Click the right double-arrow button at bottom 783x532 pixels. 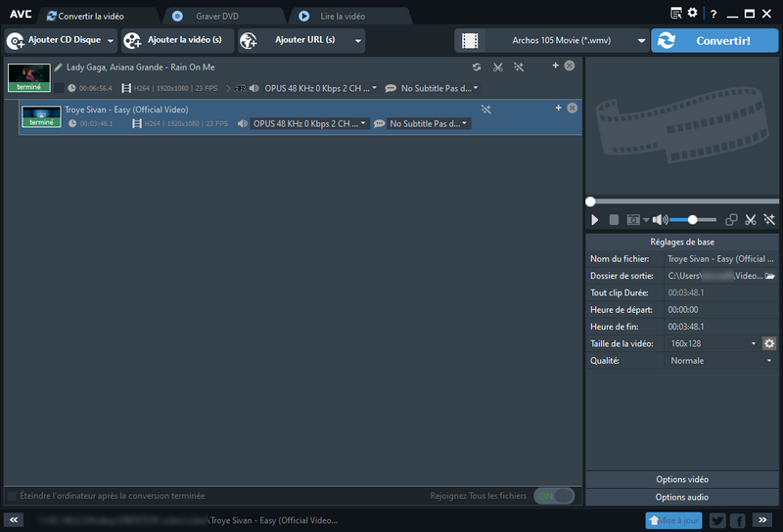pyautogui.click(x=762, y=520)
